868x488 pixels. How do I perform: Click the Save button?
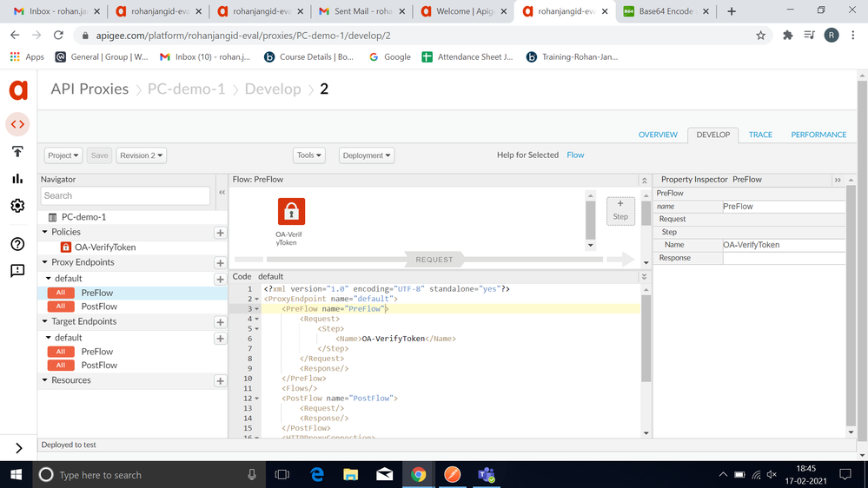tap(100, 155)
